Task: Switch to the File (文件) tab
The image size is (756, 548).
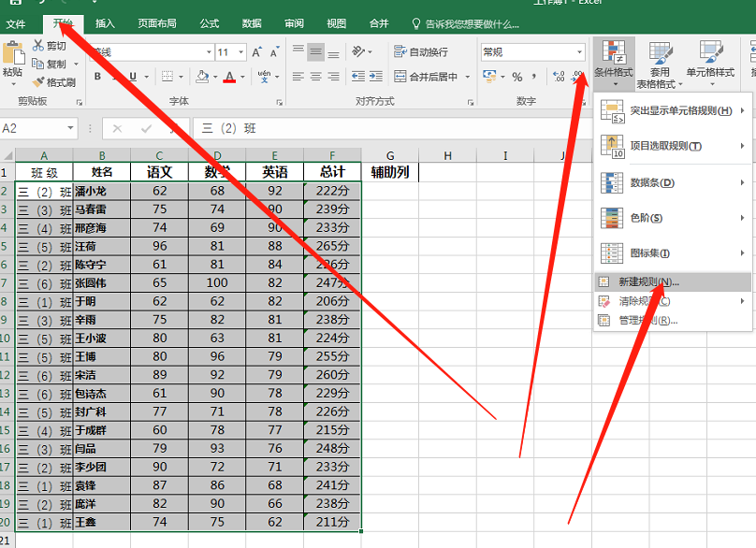Action: coord(16,23)
